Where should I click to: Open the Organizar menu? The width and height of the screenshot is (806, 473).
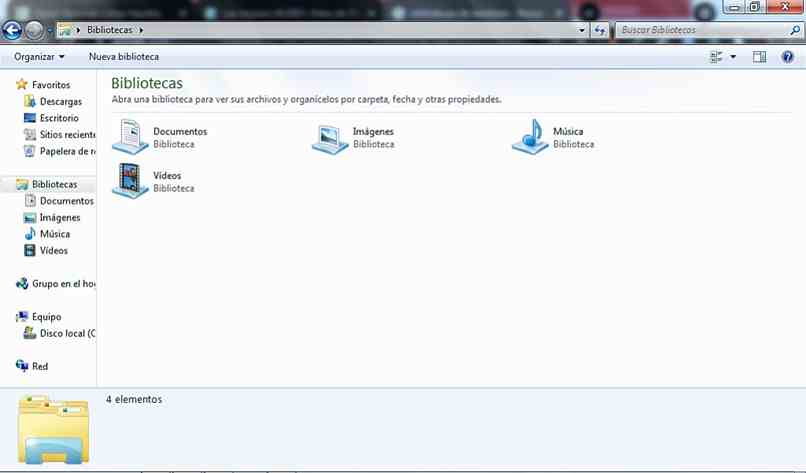(39, 57)
